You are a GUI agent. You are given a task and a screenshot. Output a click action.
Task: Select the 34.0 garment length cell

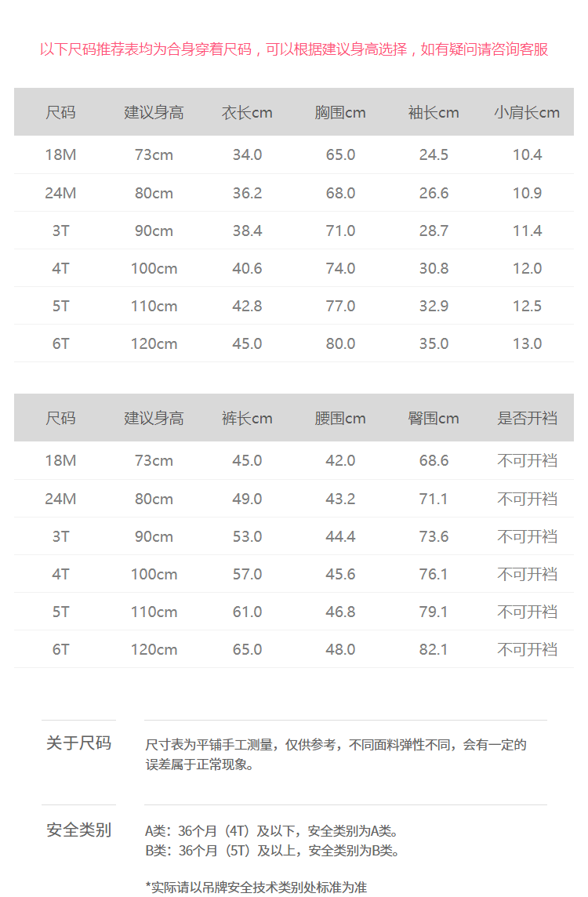[247, 155]
